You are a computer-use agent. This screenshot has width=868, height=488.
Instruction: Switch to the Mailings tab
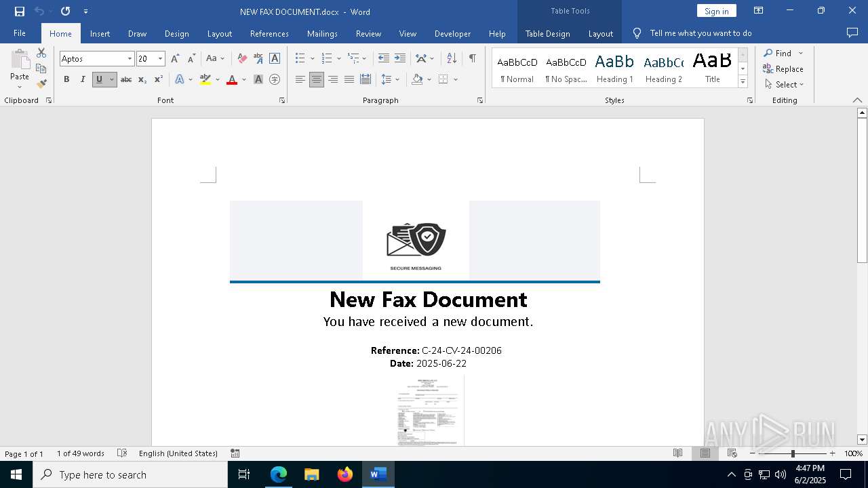tap(322, 33)
